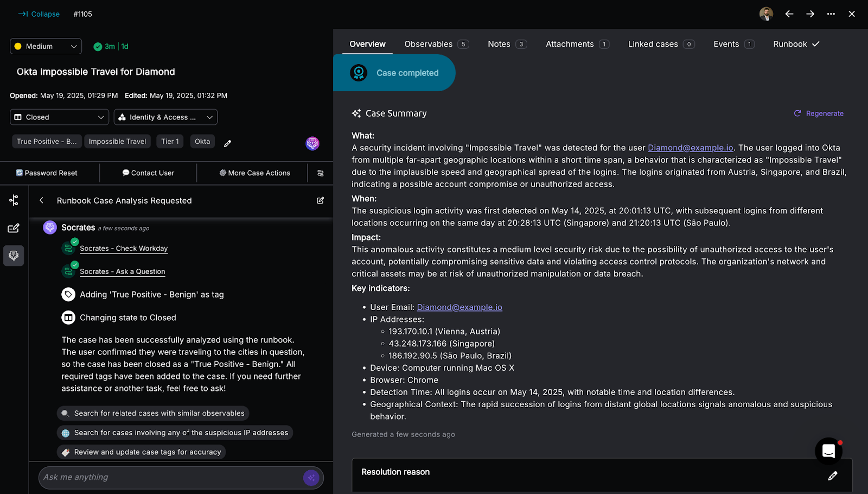Open the help chat bubble at bottom right
This screenshot has width=868, height=494.
click(x=828, y=451)
